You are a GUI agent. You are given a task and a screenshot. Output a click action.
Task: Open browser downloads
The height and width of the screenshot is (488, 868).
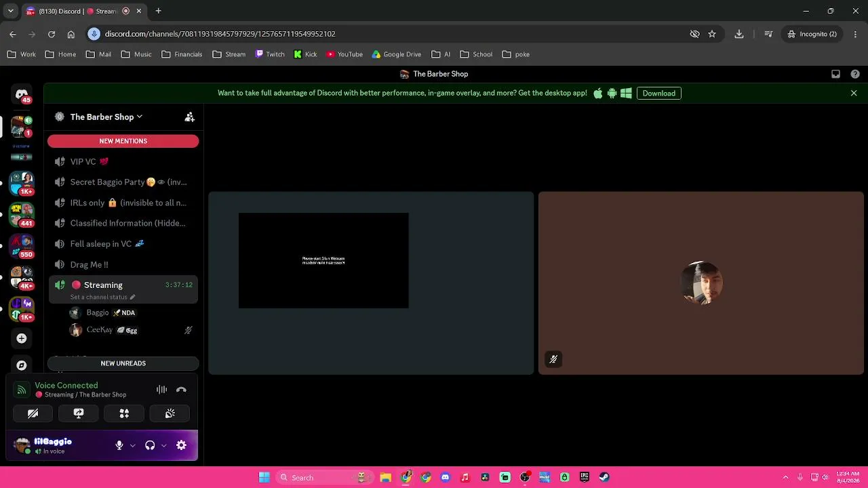(x=739, y=34)
